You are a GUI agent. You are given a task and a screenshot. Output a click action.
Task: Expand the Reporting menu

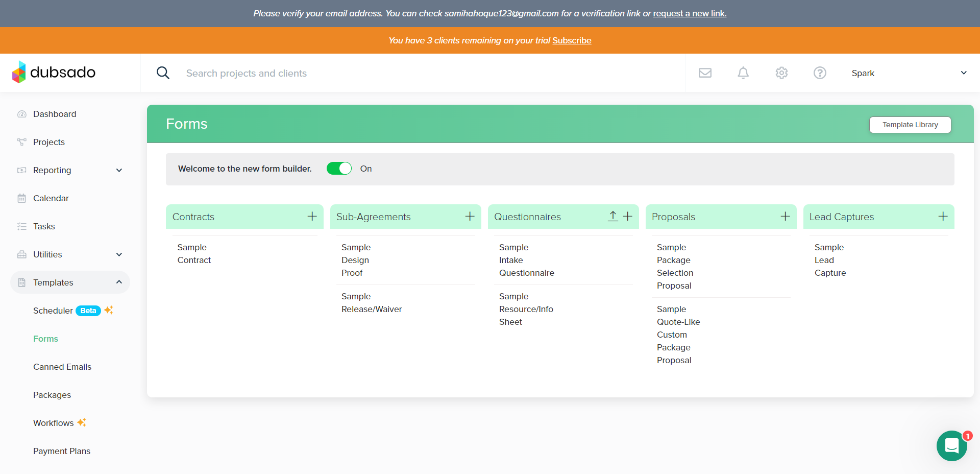point(119,170)
